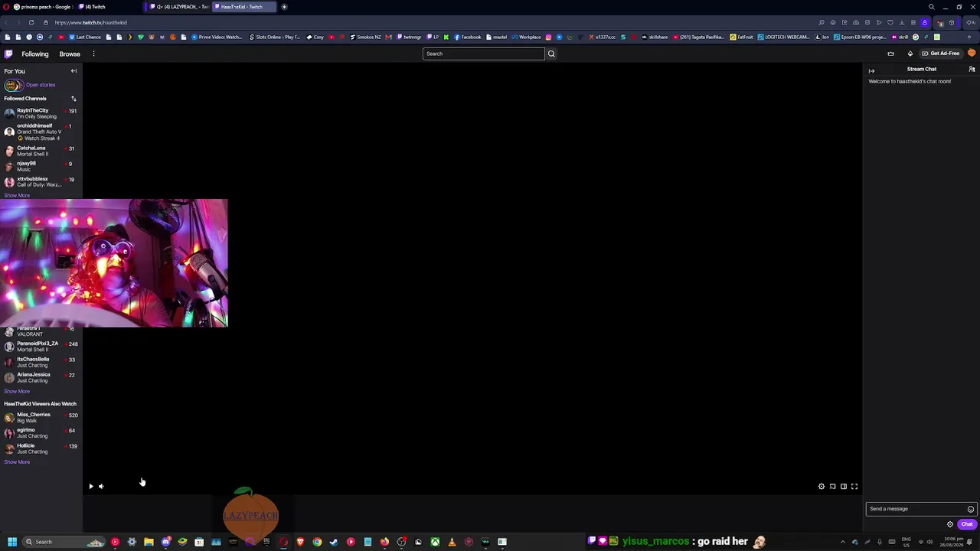Open File Explorer from the taskbar
Screen dimensions: 980x551
[x=149, y=542]
